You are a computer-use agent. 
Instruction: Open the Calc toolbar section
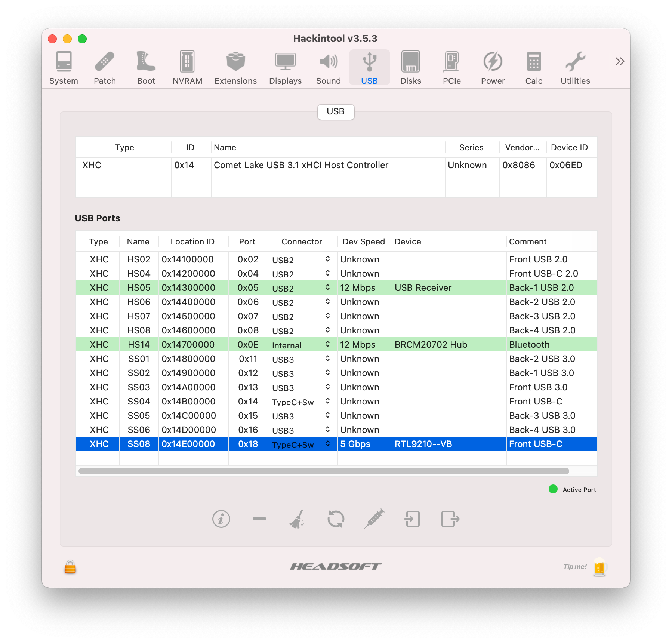tap(534, 68)
